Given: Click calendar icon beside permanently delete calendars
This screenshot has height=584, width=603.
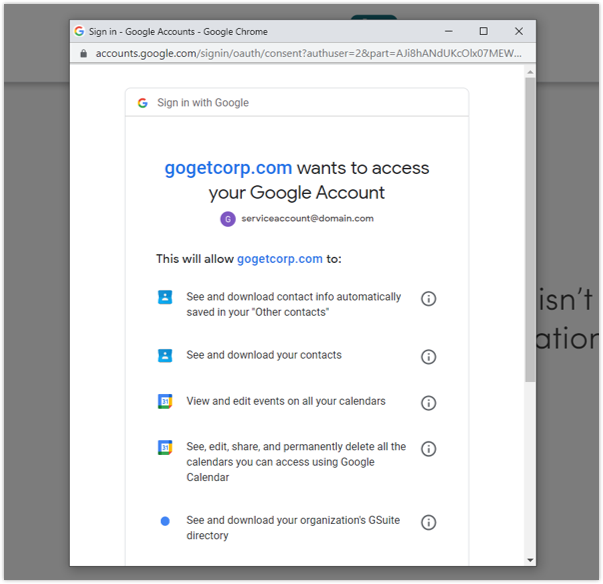Looking at the screenshot, I should (165, 447).
